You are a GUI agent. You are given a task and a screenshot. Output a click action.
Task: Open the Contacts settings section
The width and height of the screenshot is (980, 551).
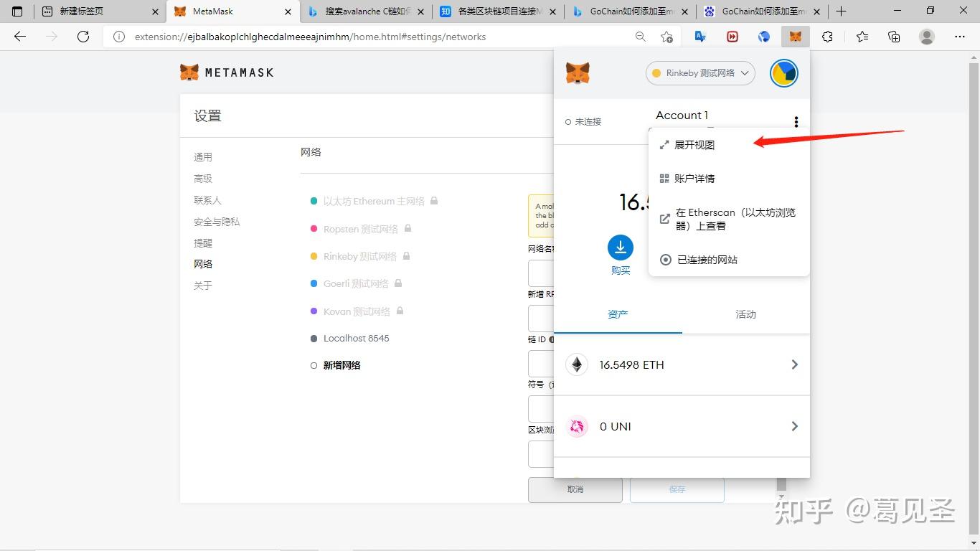coord(207,200)
